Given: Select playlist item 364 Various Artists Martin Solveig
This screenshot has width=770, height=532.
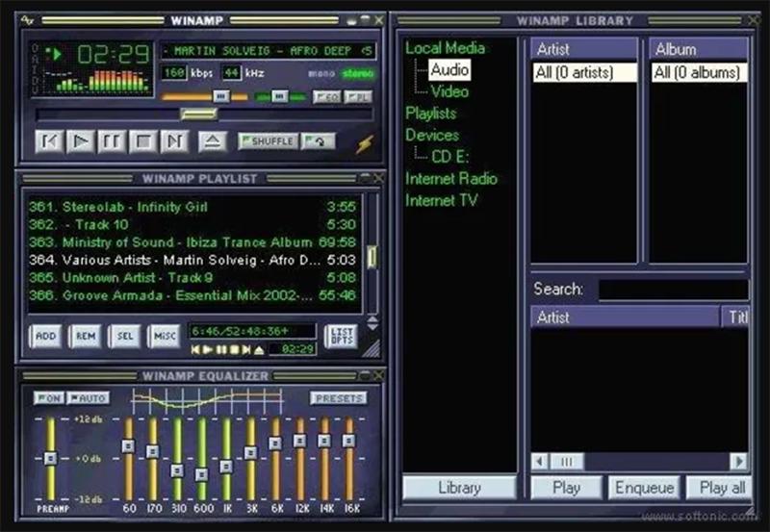Looking at the screenshot, I should (192, 260).
